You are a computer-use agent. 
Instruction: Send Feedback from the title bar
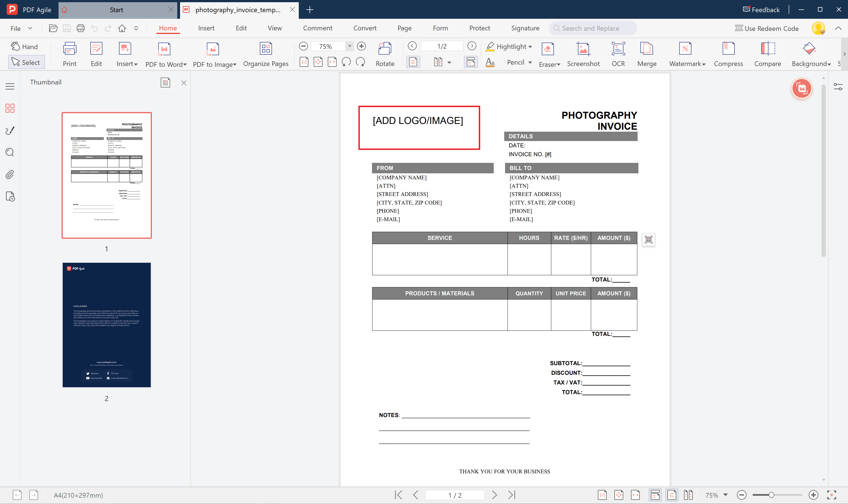761,9
